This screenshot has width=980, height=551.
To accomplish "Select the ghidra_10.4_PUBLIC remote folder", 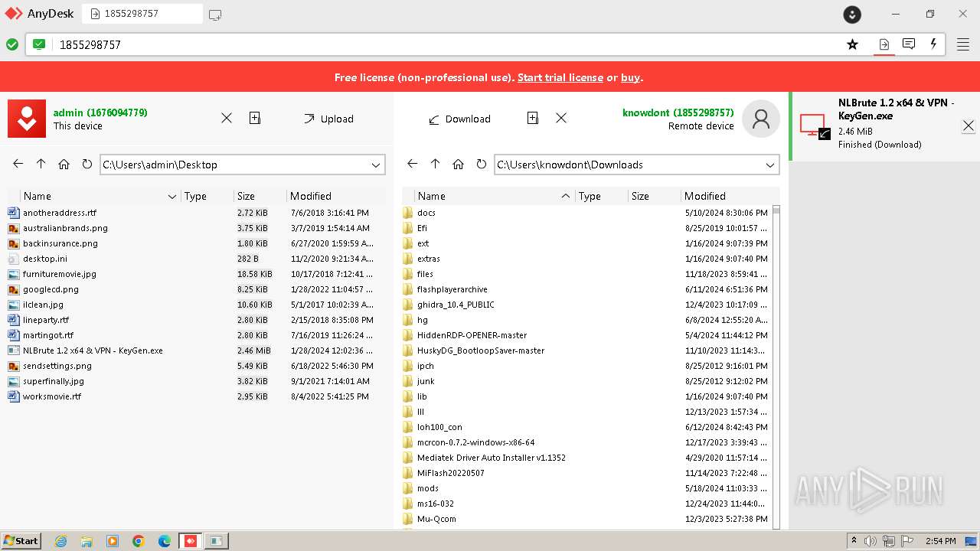I will tap(586, 305).
